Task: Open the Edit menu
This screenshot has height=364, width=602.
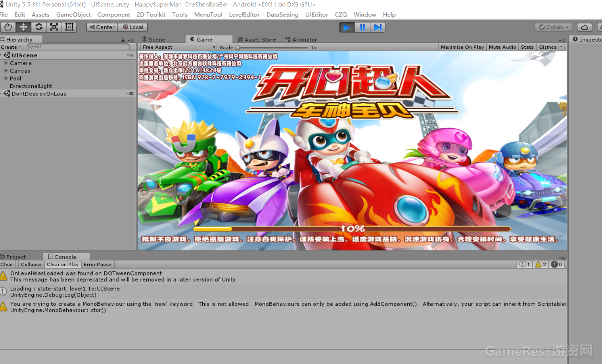Action: click(20, 15)
